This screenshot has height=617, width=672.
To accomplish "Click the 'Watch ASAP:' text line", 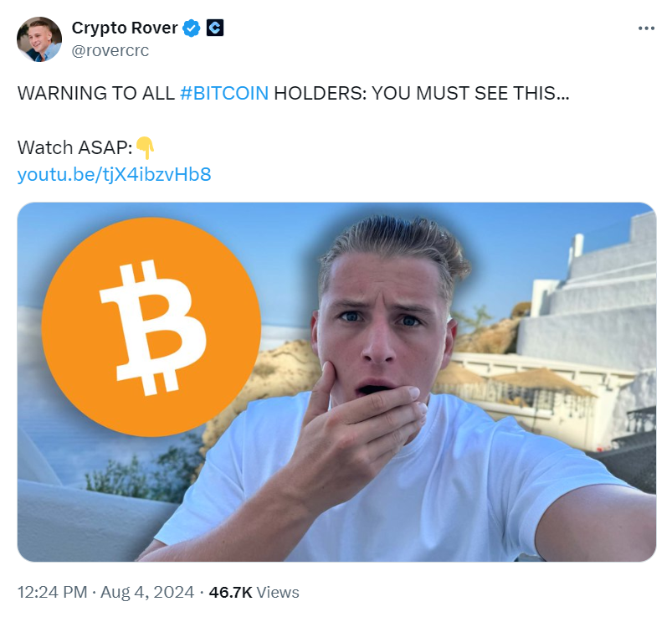I will point(75,147).
